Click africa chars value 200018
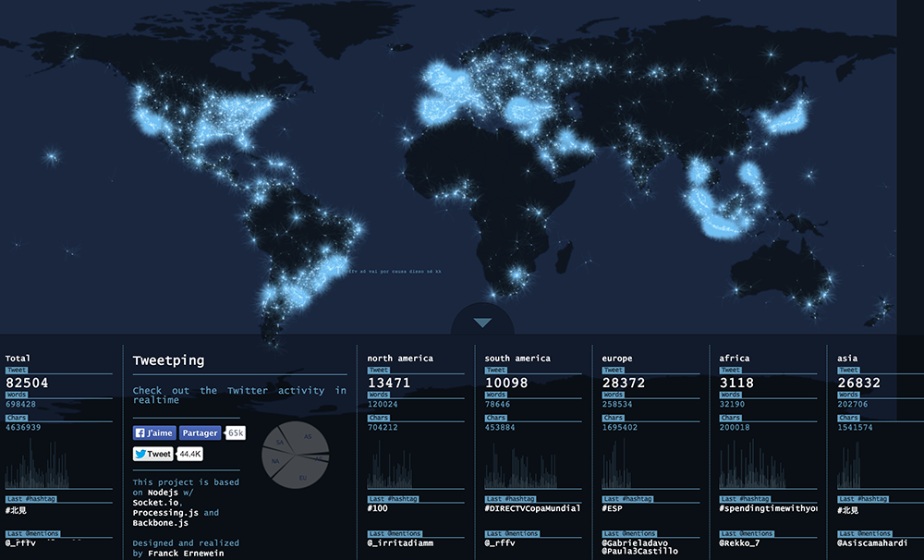The image size is (924, 560). [x=735, y=427]
